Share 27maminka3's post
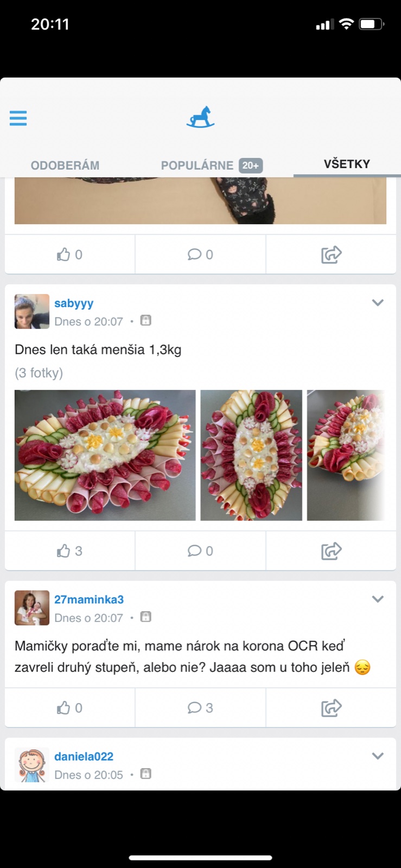 pos(331,708)
